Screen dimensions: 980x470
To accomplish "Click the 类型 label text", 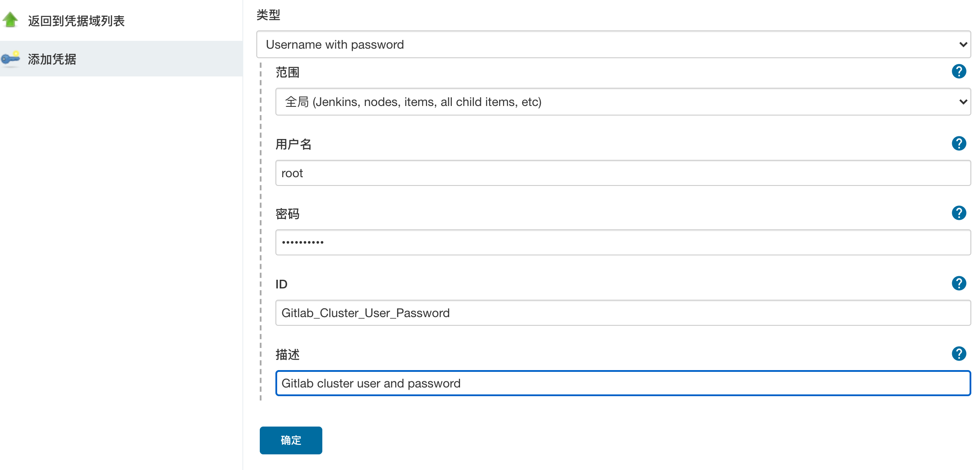I will (268, 15).
